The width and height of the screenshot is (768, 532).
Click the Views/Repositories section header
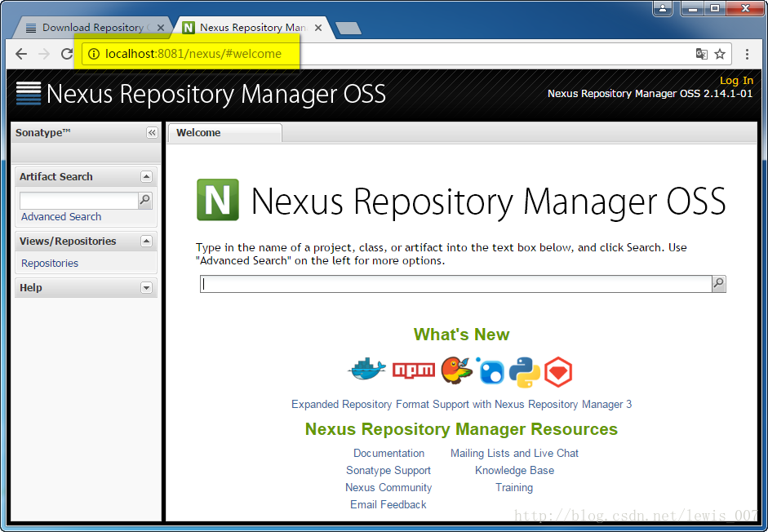(x=86, y=241)
